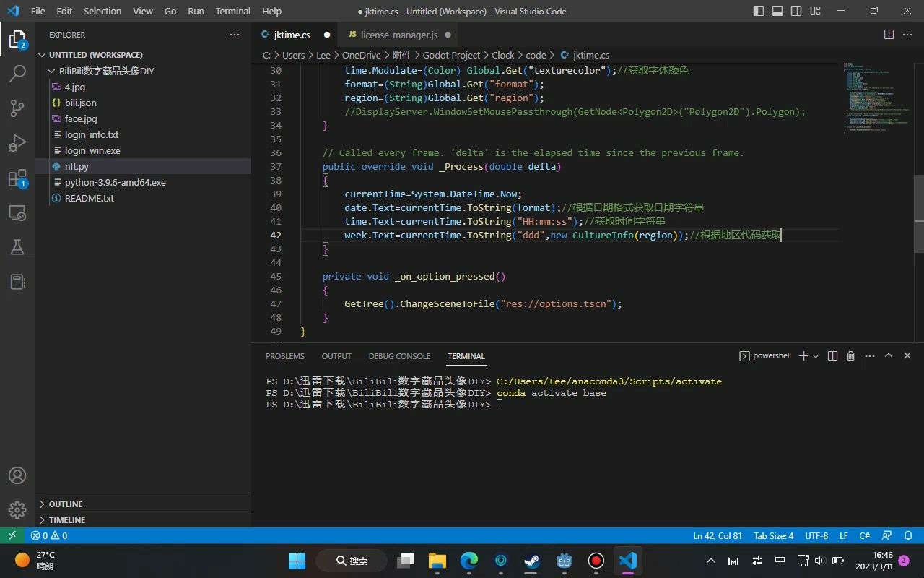The image size is (924, 578).
Task: Split the terminal panel
Action: (832, 355)
